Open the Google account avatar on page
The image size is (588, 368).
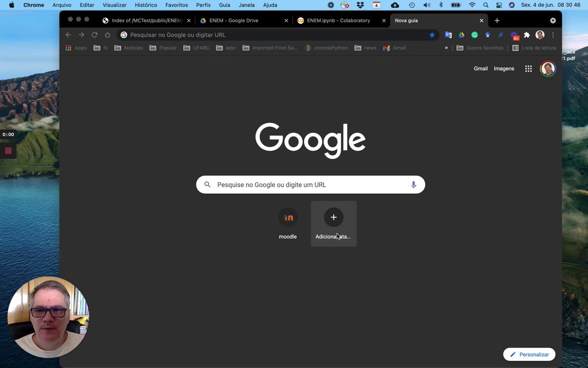tap(548, 68)
